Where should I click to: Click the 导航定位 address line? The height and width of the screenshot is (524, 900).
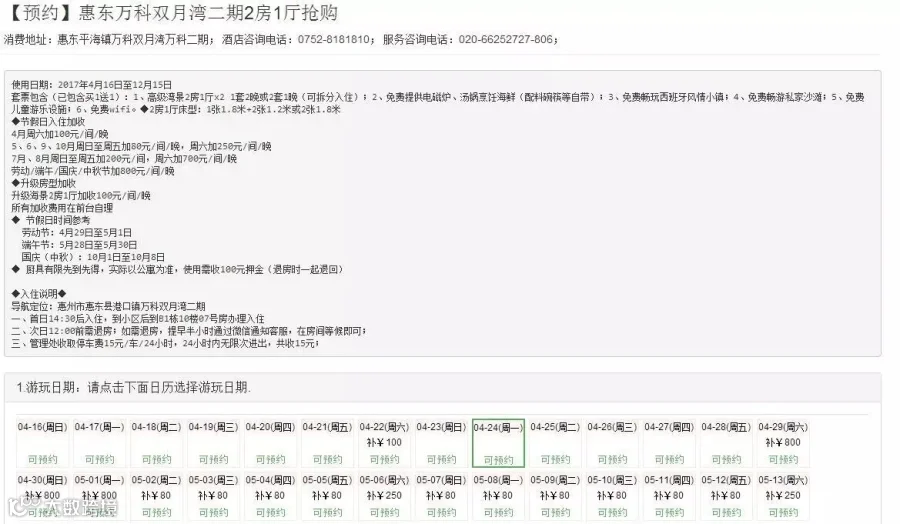pos(108,306)
